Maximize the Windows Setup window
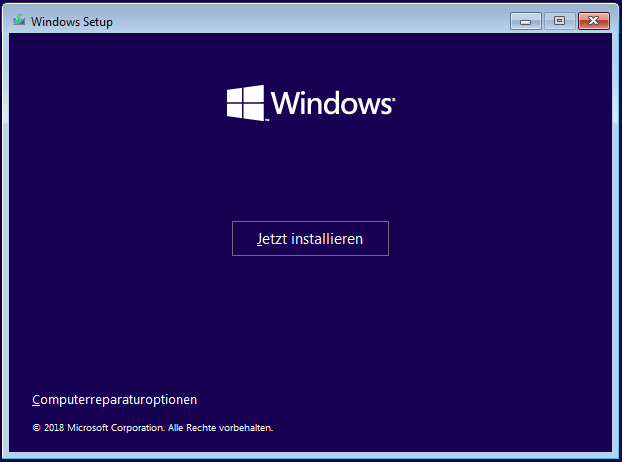 click(558, 20)
